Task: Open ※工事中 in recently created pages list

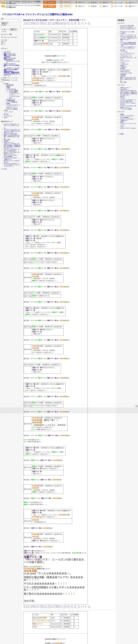Action: (6, 141)
